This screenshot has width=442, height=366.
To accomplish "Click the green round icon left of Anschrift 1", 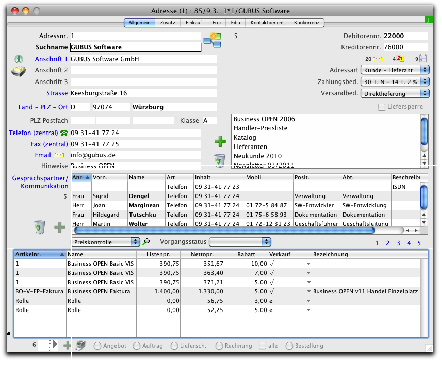I will [x=19, y=59].
